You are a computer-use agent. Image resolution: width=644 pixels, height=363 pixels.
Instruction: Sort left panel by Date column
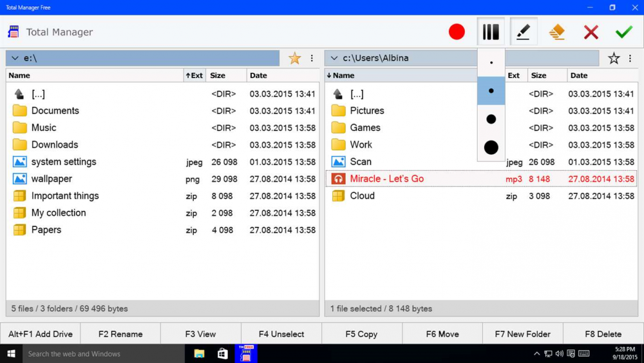283,75
